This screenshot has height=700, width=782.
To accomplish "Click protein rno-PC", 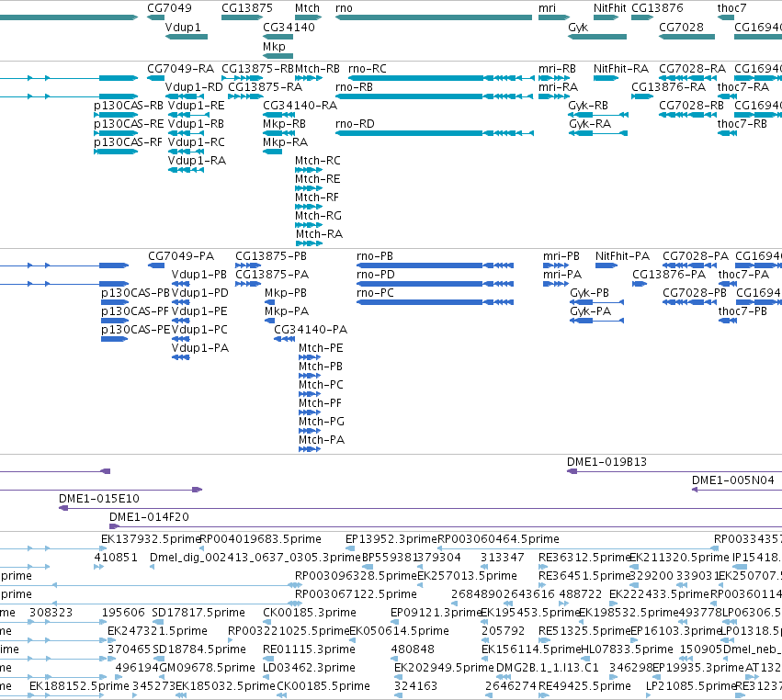I will click(x=375, y=293).
